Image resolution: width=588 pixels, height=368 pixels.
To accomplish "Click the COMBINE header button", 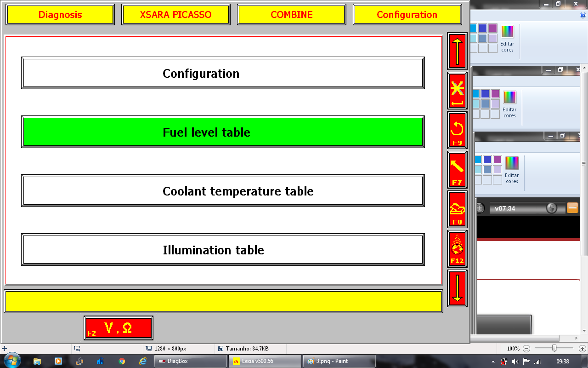I will click(x=292, y=15).
